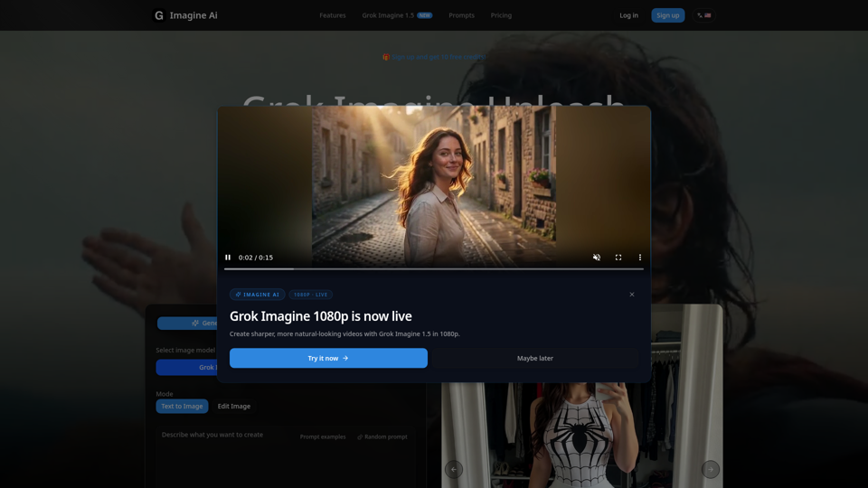Focus the prompt description field
868x488 pixels.
[x=285, y=457]
